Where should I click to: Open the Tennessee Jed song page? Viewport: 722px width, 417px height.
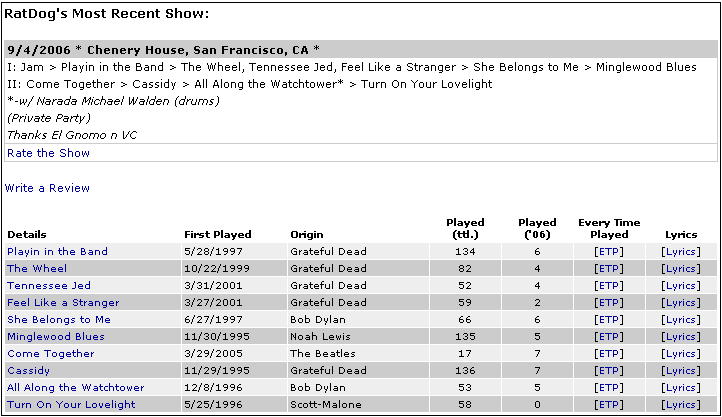click(48, 286)
